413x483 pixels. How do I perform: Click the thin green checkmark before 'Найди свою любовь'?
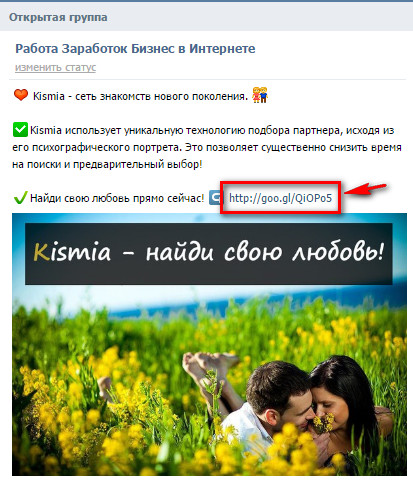(x=20, y=198)
